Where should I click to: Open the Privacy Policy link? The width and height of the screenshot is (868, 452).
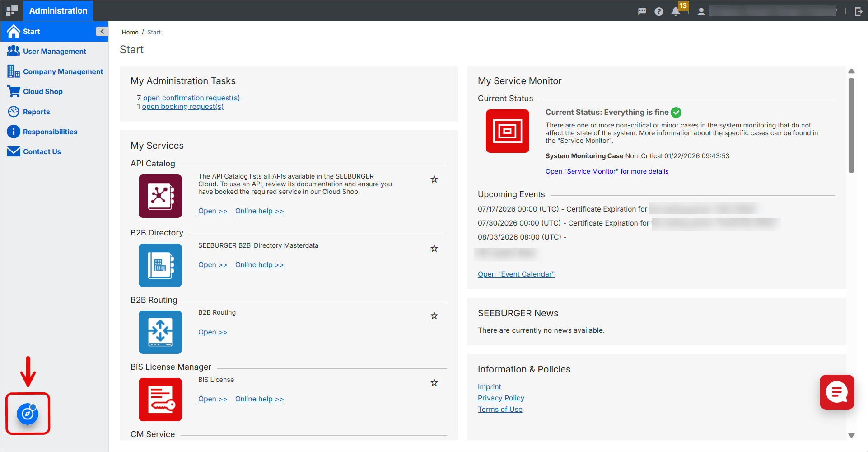(501, 398)
